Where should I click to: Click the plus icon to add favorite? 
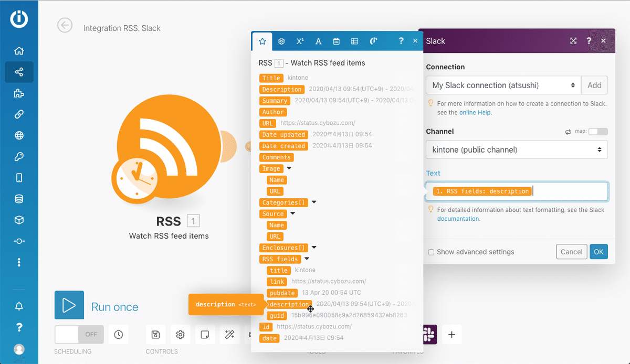click(451, 334)
